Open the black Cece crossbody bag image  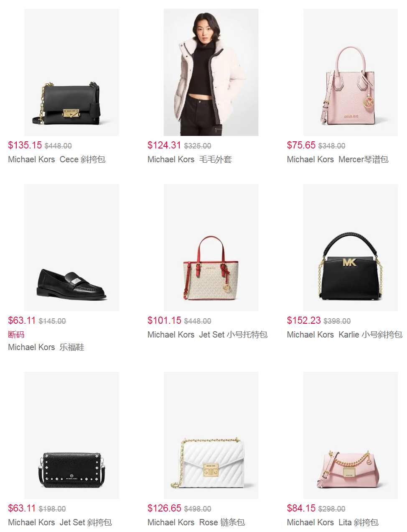pyautogui.click(x=71, y=72)
